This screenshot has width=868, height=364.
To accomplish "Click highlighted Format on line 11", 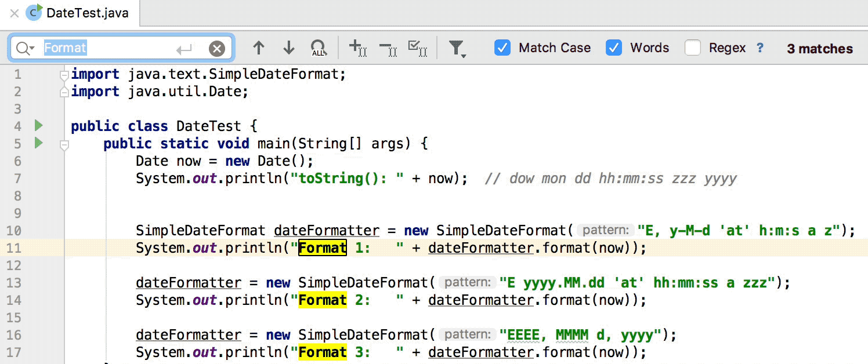I will (x=323, y=248).
